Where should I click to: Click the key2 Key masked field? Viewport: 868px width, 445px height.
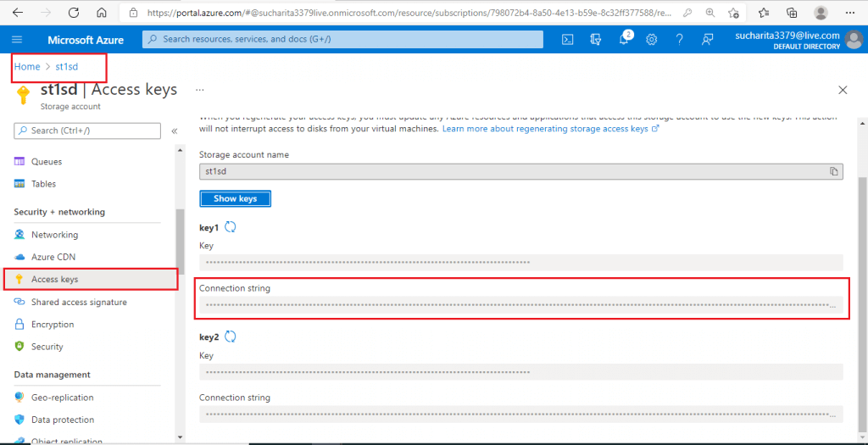coord(521,372)
